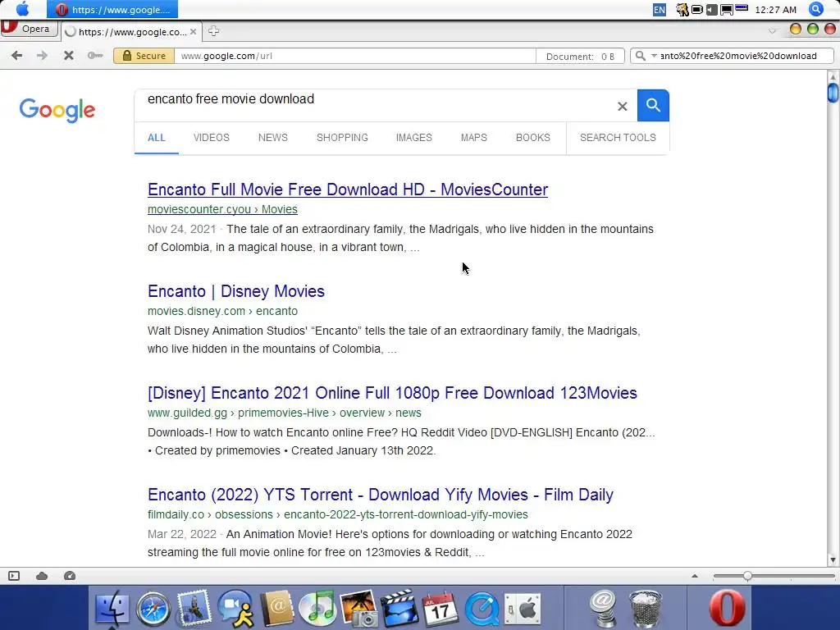
Task: Open Encanto (2022) YTS Torrent Film Daily result
Action: coord(381,495)
